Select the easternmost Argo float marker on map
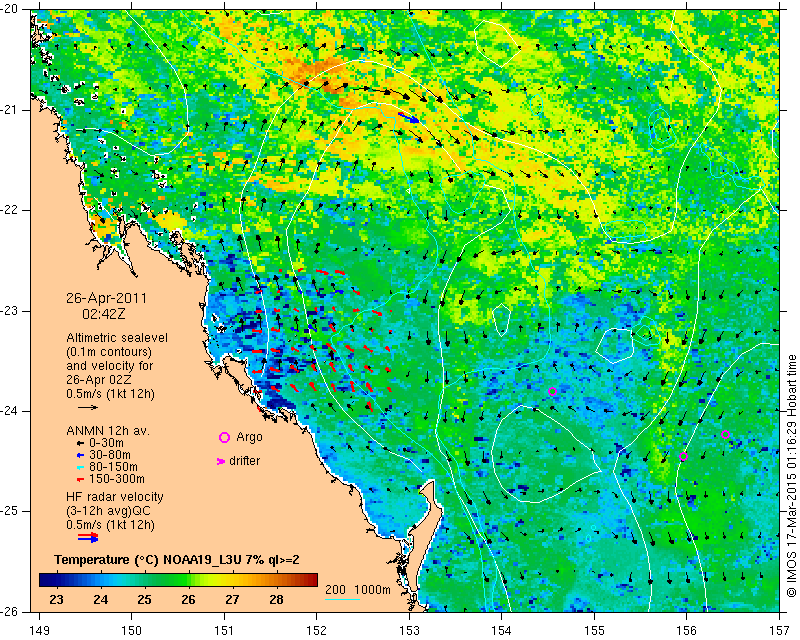800x640 pixels. (726, 435)
